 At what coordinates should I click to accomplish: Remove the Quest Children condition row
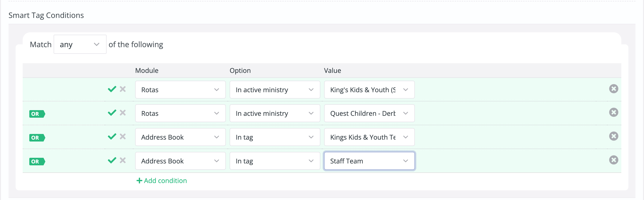614,112
